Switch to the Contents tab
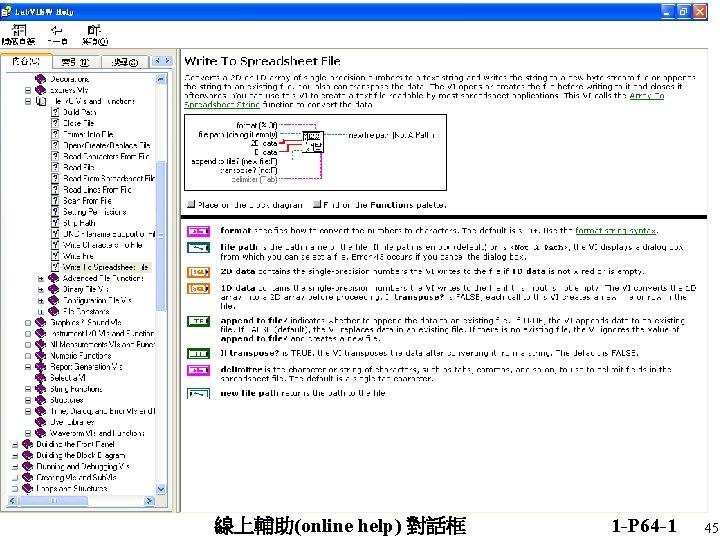Viewport: 720px width, 540px height. point(25,61)
